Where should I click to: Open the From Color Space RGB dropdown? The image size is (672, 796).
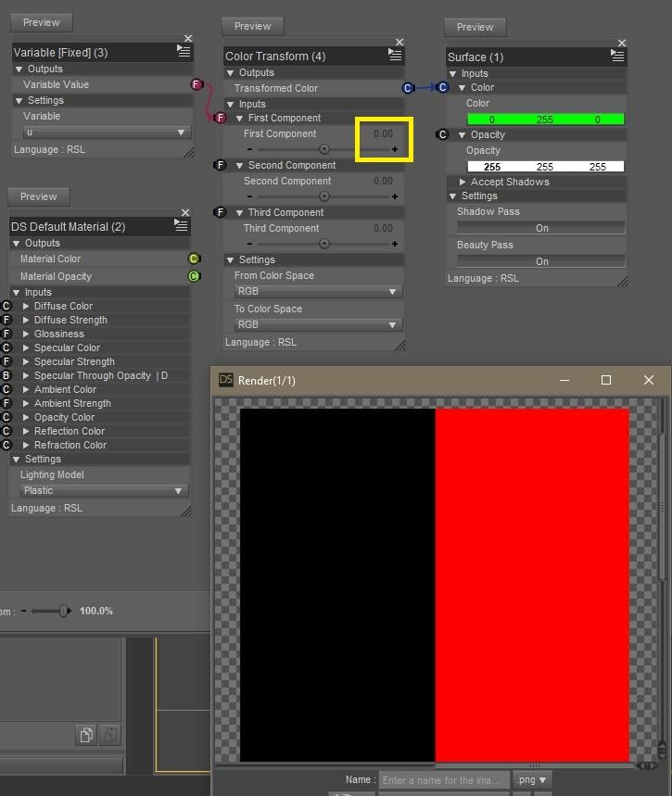point(318,291)
